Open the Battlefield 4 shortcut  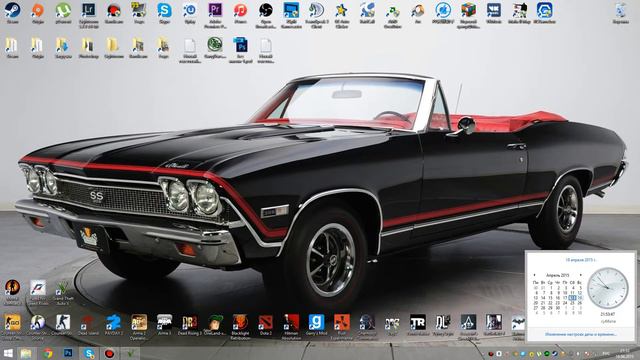493,325
